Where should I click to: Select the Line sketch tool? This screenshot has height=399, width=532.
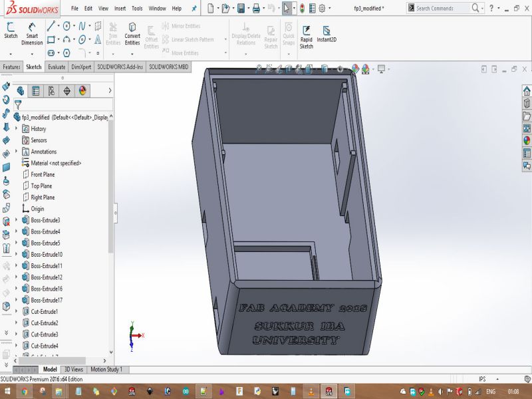pos(51,25)
